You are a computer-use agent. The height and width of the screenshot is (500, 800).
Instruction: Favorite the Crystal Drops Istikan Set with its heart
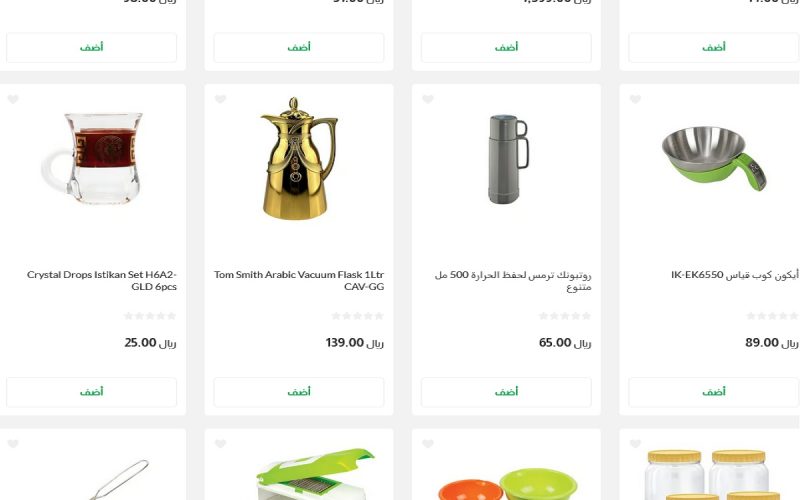pos(13,99)
